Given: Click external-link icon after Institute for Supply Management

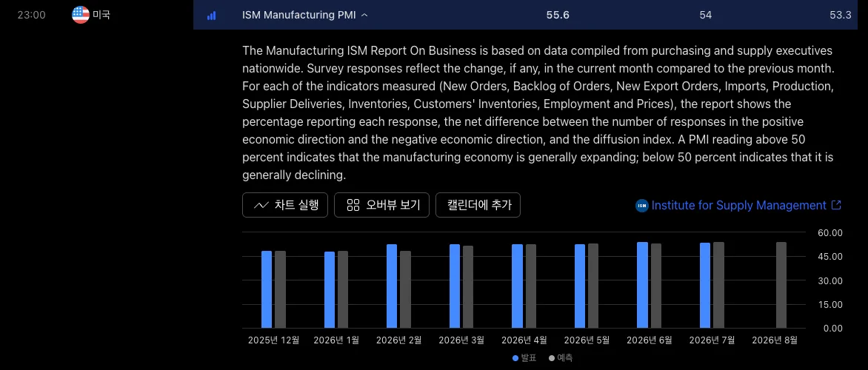Looking at the screenshot, I should tap(836, 205).
